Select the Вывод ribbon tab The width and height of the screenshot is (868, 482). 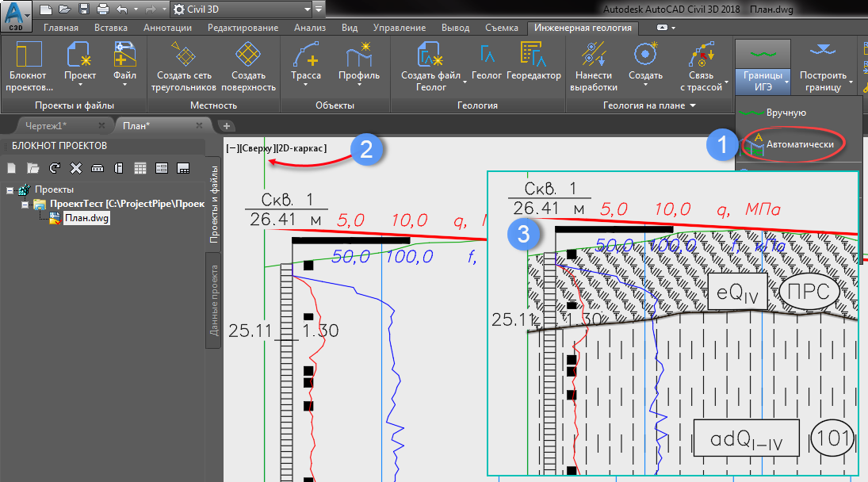click(455, 28)
